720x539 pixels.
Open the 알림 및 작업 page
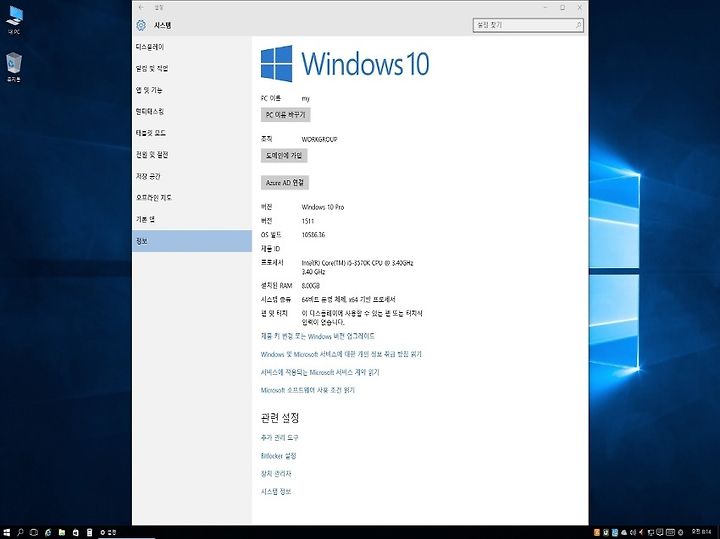tap(191, 68)
